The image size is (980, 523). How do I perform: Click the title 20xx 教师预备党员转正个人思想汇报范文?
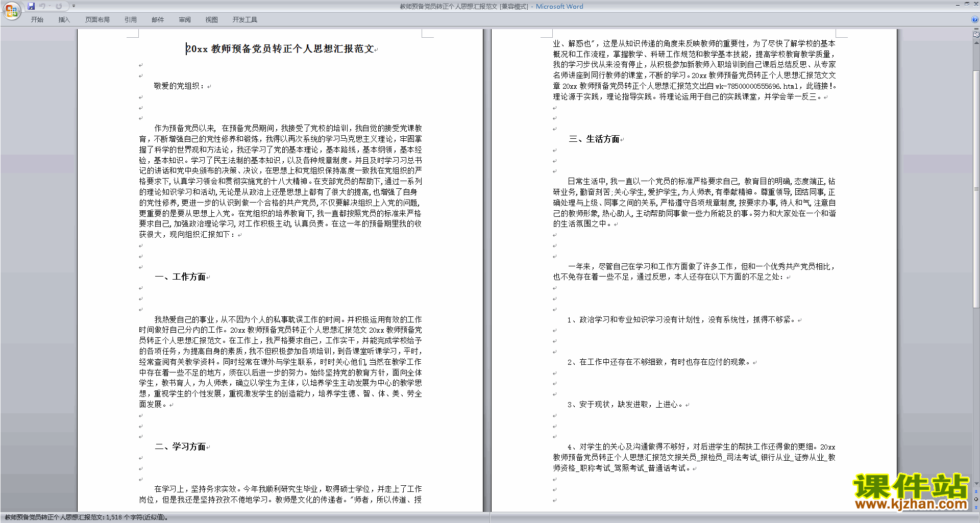tap(280, 49)
